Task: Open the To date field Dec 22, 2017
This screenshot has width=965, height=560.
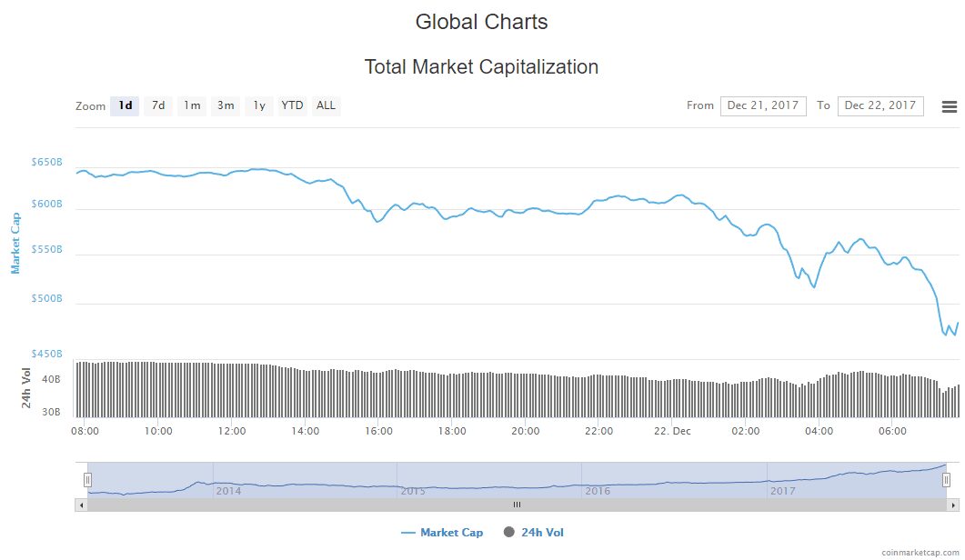Action: coord(880,105)
